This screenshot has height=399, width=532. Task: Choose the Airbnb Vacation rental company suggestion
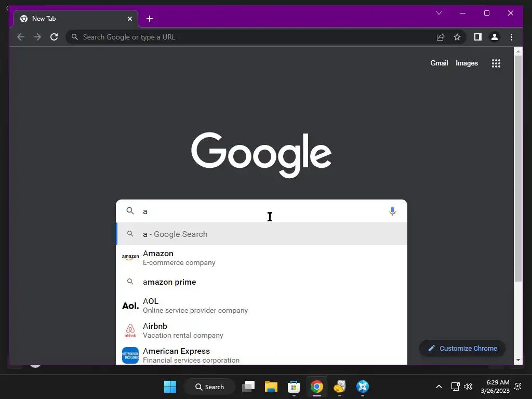point(262,330)
